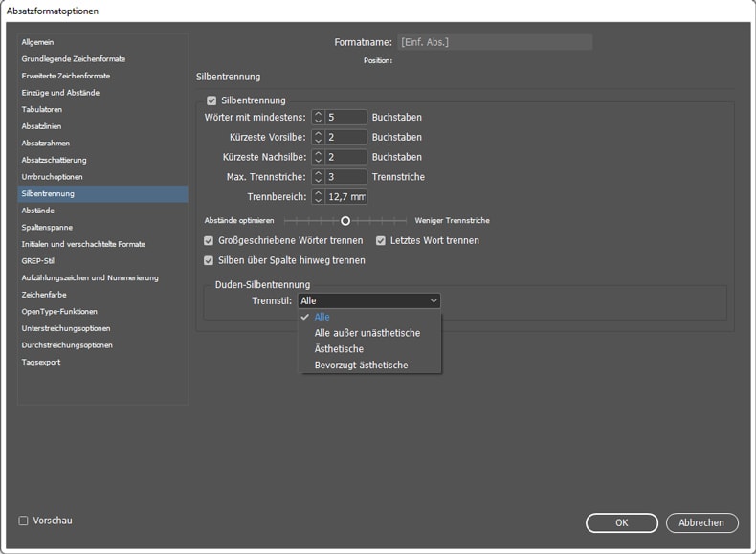Click the Abstände optimieren slider handle

(345, 220)
